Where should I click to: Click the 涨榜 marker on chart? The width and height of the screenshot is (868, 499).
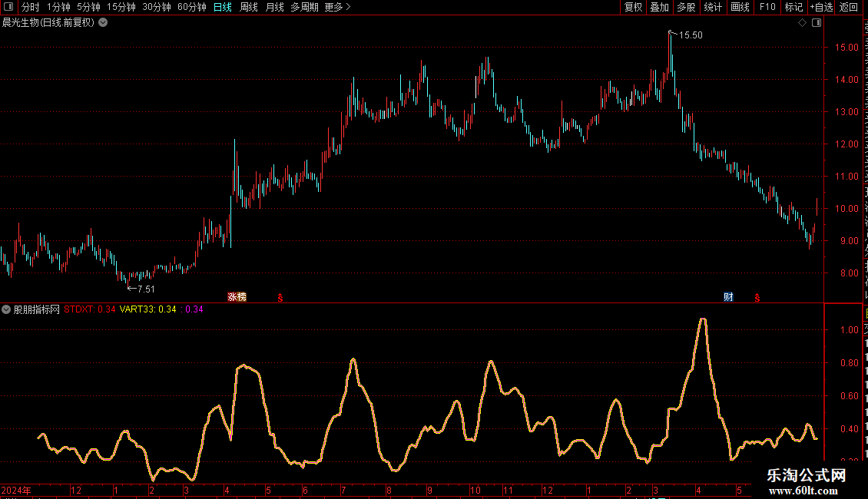coord(237,297)
